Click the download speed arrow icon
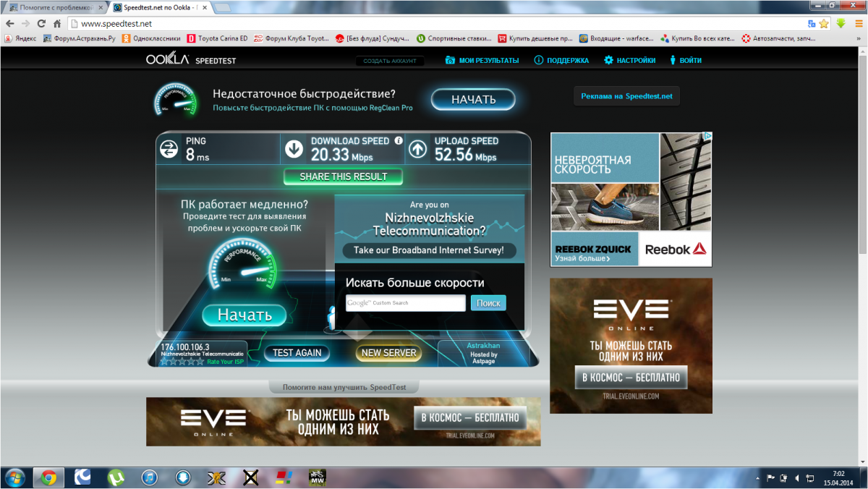Image resolution: width=868 pixels, height=489 pixels. point(294,149)
